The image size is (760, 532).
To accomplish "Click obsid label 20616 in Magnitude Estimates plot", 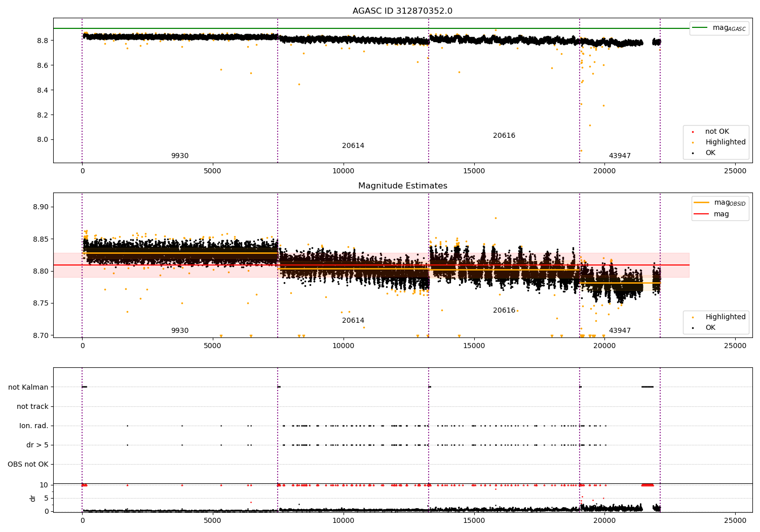I will point(504,311).
